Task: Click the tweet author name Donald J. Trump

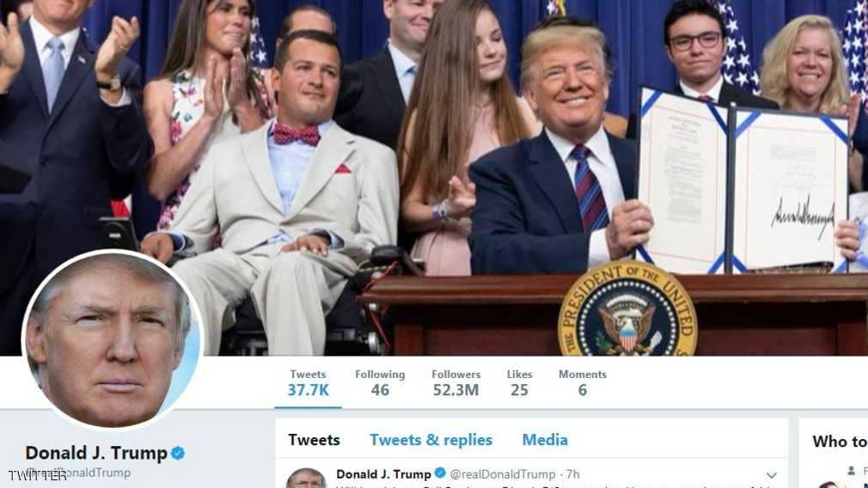Action: coord(383,474)
